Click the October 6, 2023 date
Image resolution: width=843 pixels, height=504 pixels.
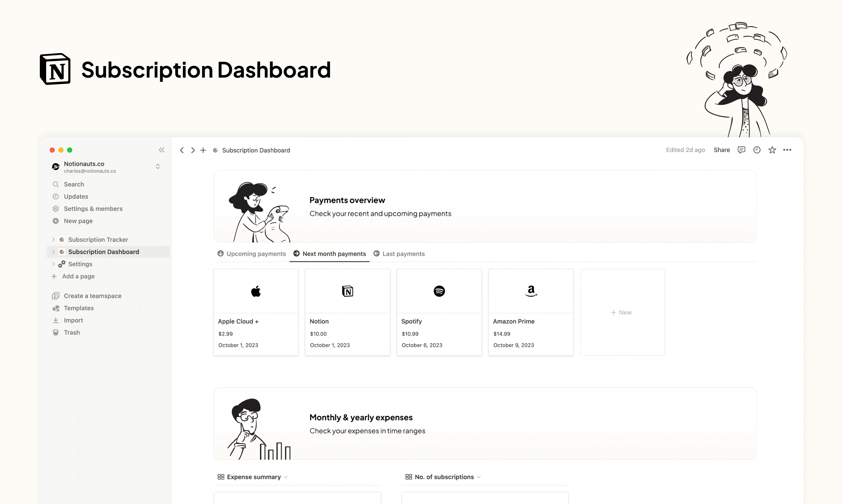click(x=422, y=345)
